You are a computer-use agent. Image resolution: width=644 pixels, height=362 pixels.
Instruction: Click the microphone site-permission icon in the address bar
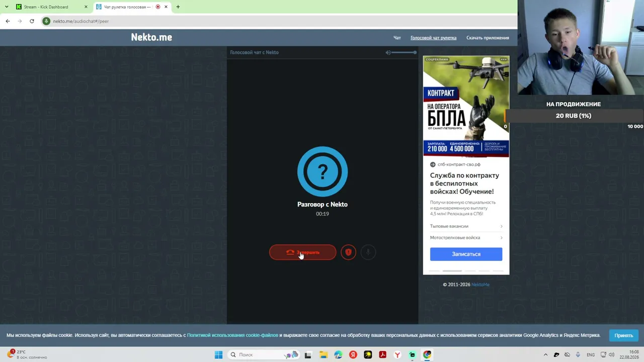46,21
